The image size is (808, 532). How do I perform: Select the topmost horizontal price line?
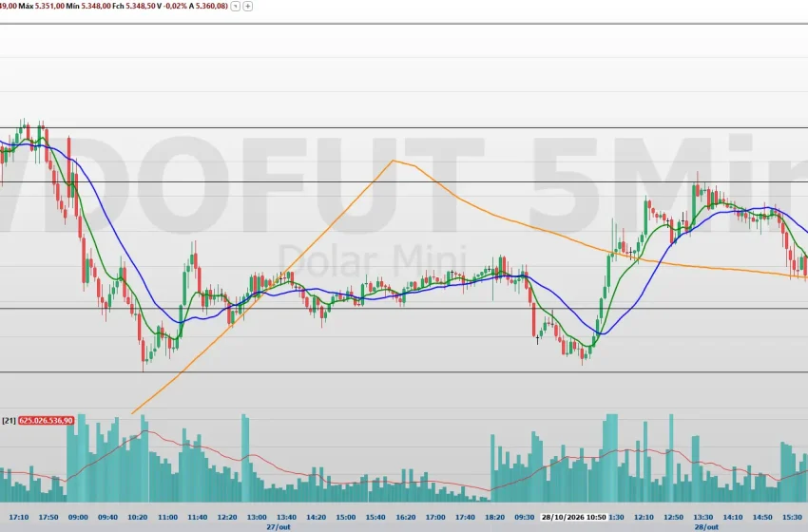pyautogui.click(x=404, y=127)
